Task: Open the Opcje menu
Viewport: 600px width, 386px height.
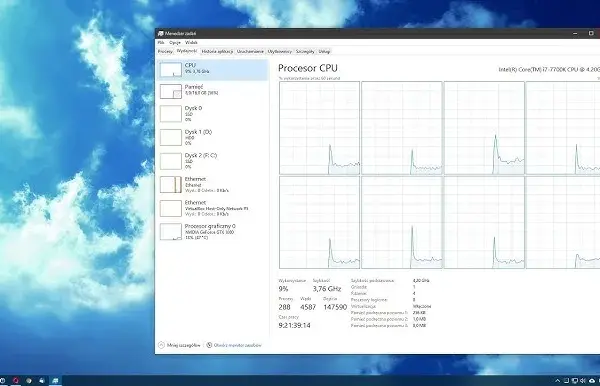Action: [175, 42]
